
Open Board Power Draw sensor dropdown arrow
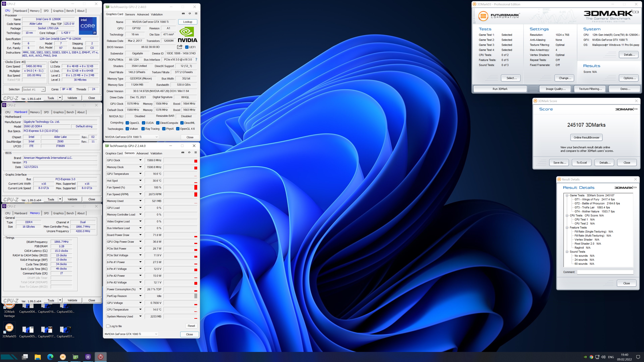click(141, 235)
